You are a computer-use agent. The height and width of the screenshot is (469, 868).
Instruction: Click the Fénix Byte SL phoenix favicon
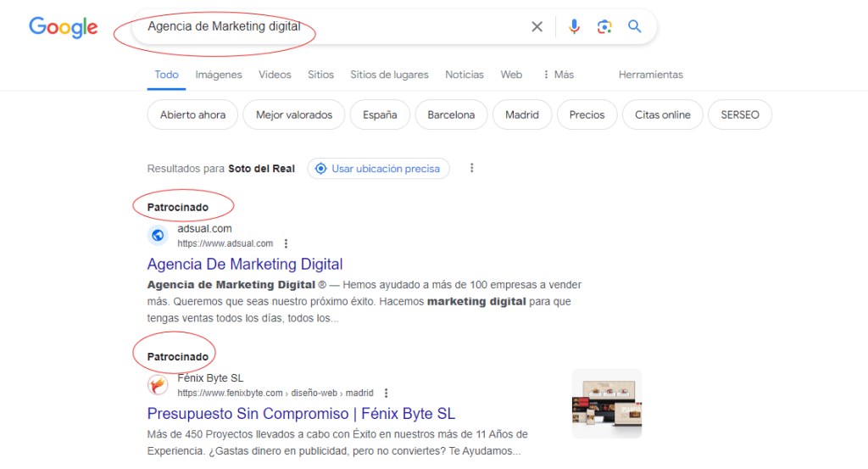(158, 385)
